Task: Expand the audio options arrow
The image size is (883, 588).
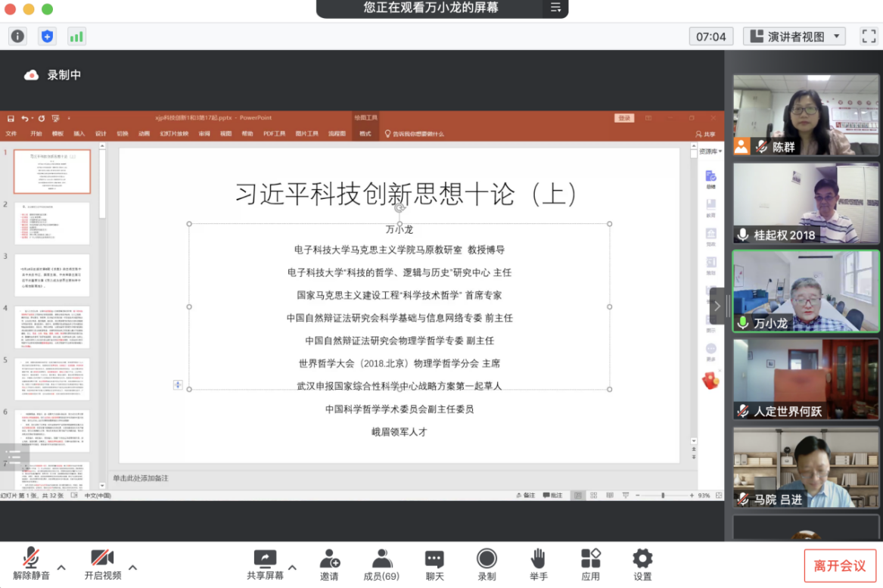Action: click(x=62, y=567)
